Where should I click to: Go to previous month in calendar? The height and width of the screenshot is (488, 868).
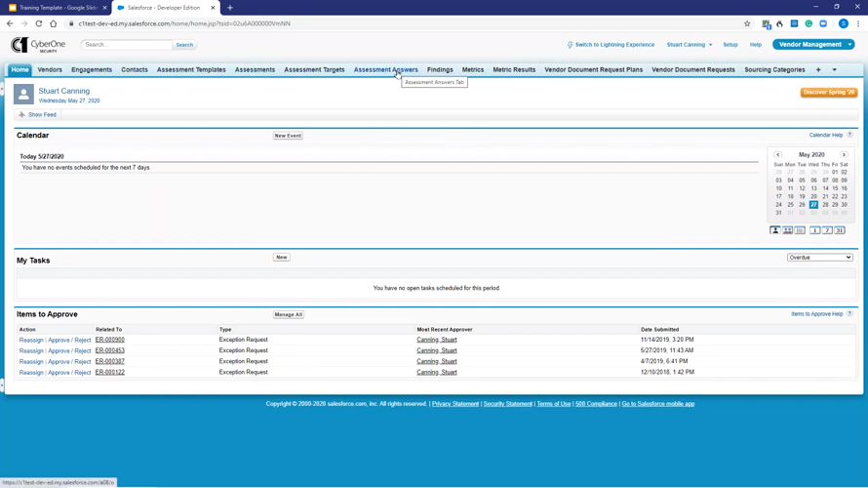778,154
